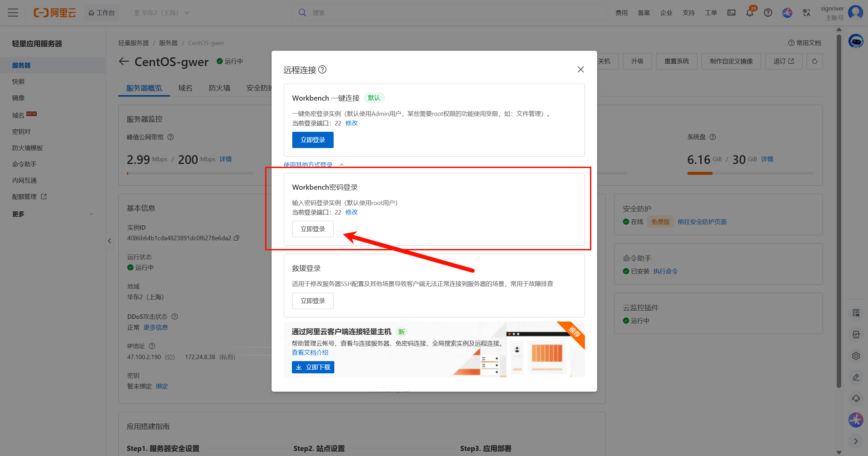Focus the top search field
The image size is (868, 456).
pyautogui.click(x=448, y=13)
